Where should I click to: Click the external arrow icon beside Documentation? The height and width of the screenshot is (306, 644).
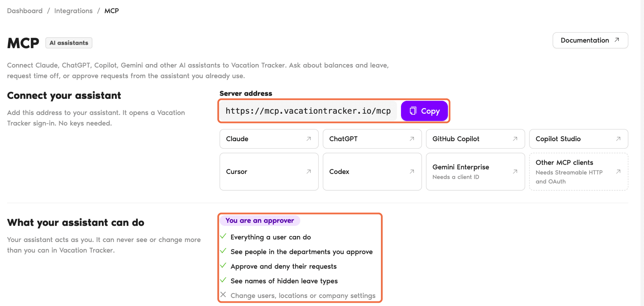[x=617, y=40]
